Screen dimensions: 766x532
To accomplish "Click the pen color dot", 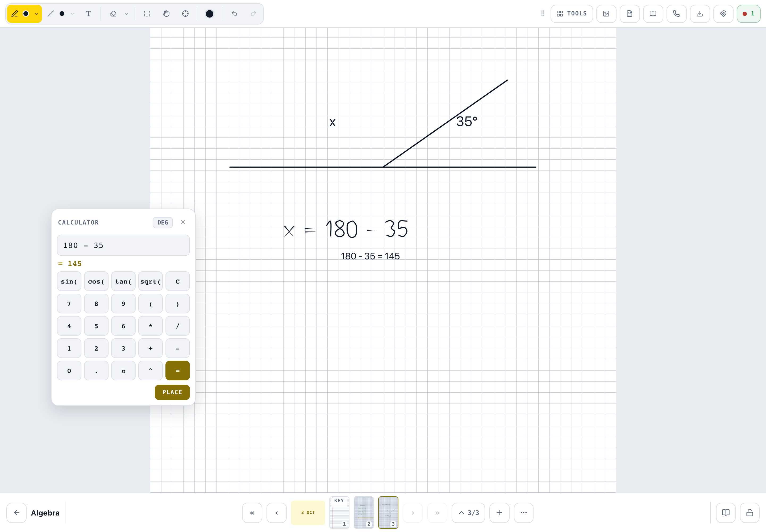I will pyautogui.click(x=26, y=14).
